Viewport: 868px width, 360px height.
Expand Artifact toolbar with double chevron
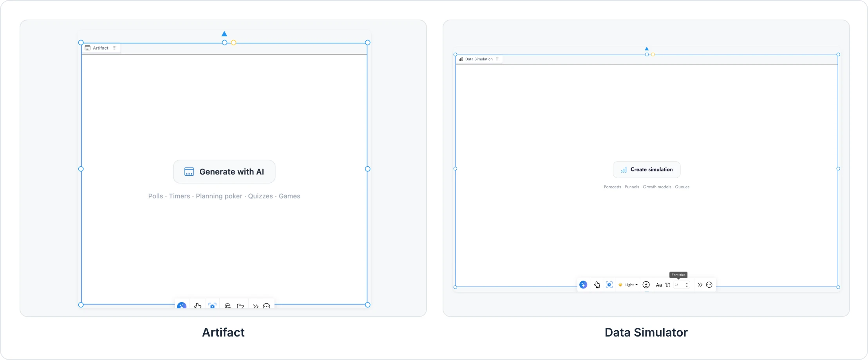256,306
